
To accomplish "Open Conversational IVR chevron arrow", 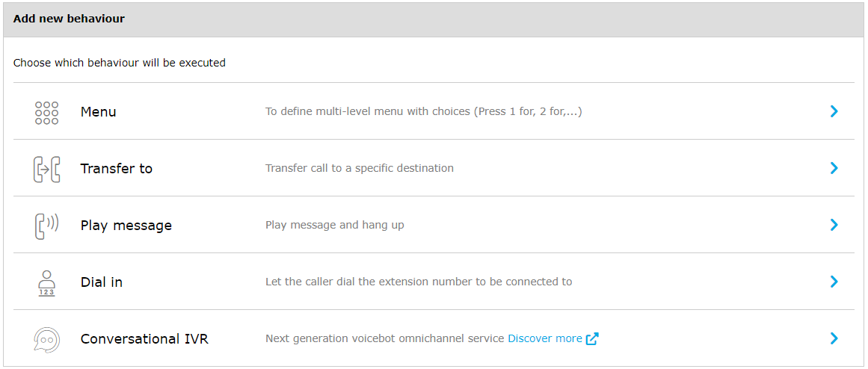I will (x=834, y=339).
